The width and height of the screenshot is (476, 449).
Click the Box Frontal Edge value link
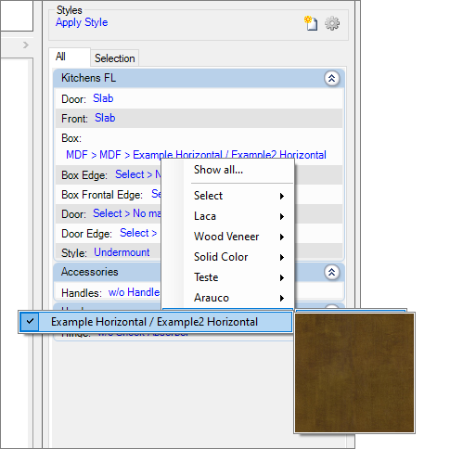[x=156, y=194]
